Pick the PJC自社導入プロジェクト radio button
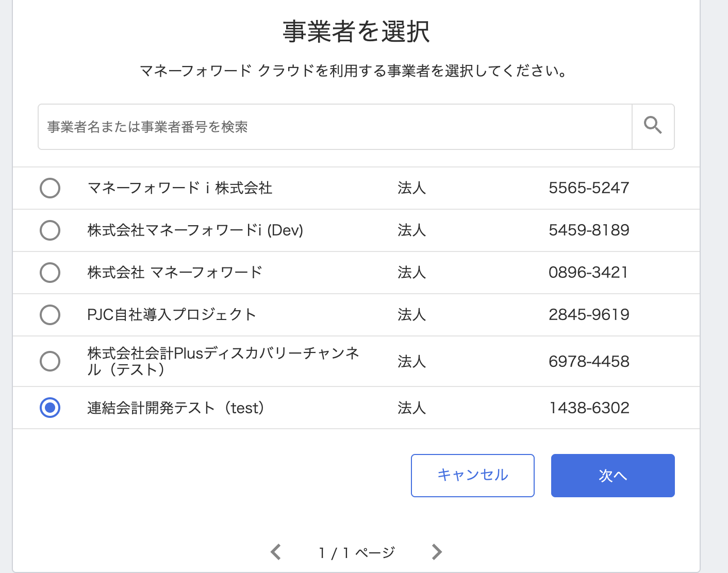 coord(50,315)
